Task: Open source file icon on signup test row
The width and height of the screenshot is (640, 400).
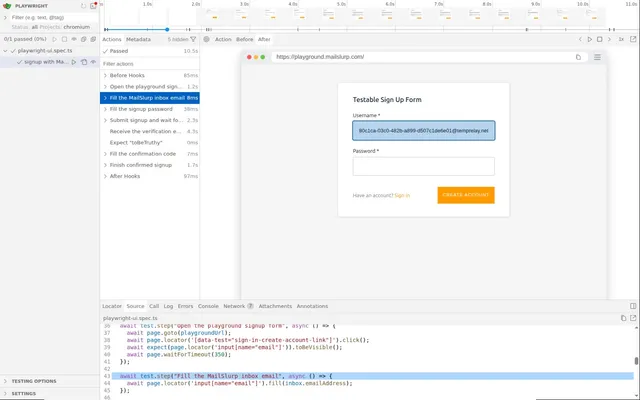Action: pos(84,62)
